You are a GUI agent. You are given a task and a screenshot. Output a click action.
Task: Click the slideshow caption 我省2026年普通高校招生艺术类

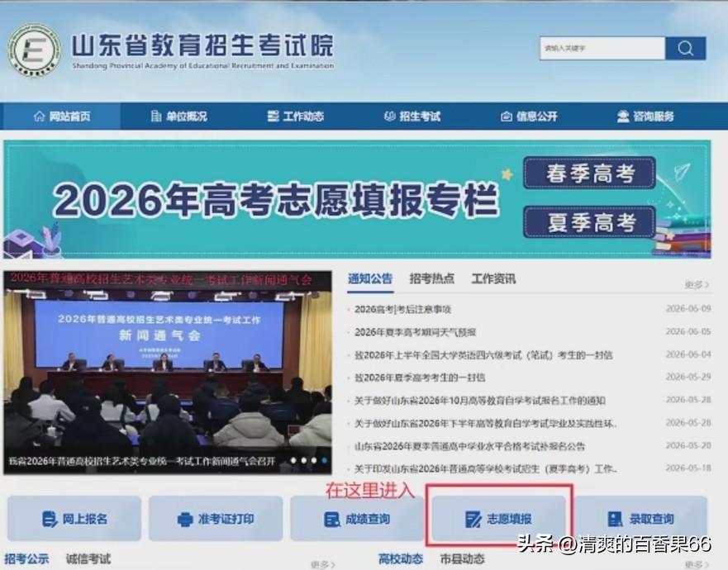pos(141,462)
